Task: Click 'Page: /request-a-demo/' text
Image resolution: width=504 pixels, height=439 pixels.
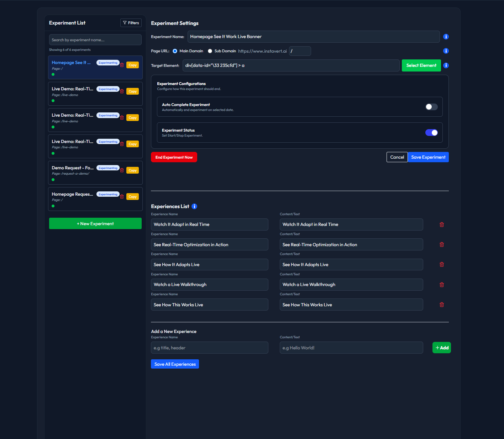Action: pos(70,174)
